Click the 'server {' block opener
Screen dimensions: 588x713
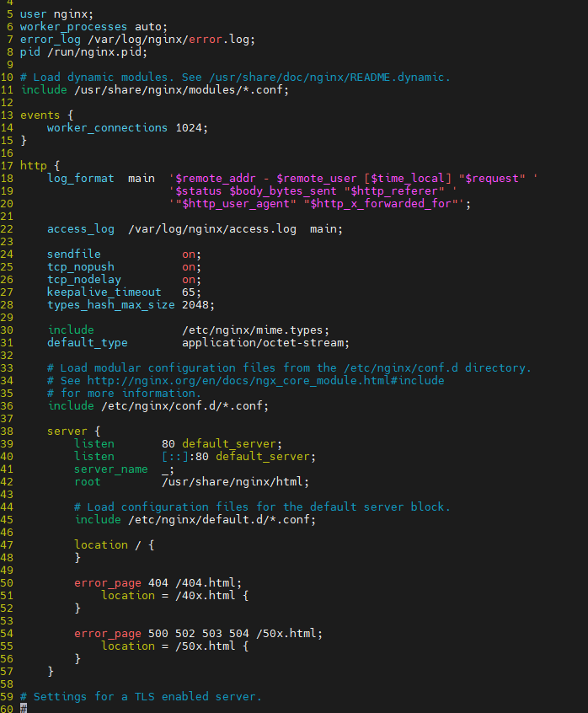pos(73,431)
